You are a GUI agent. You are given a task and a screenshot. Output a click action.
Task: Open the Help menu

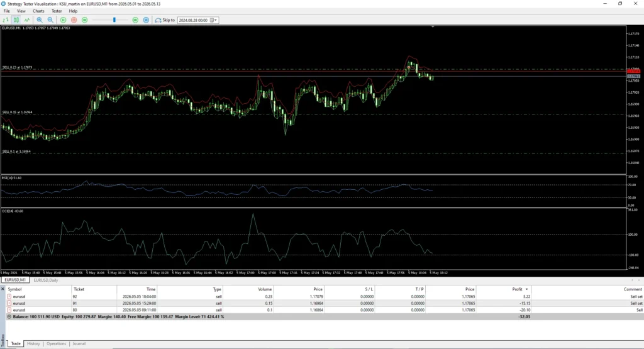(x=73, y=11)
